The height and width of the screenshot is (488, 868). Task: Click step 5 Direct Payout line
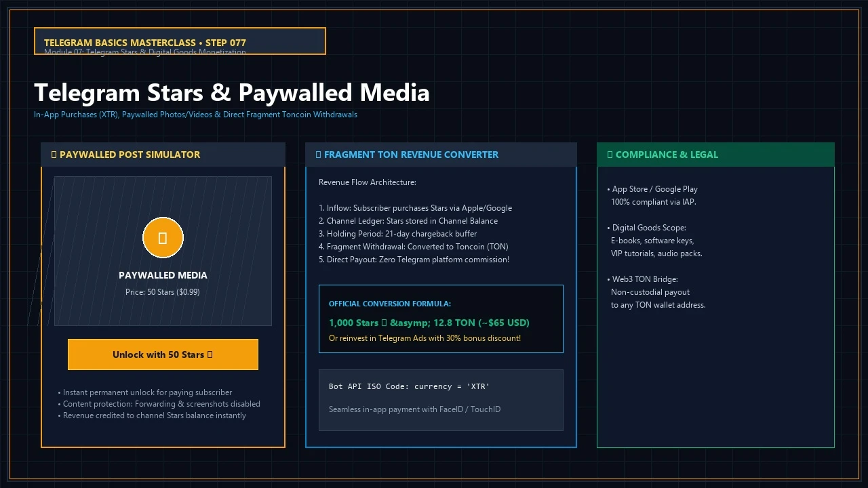[414, 260]
